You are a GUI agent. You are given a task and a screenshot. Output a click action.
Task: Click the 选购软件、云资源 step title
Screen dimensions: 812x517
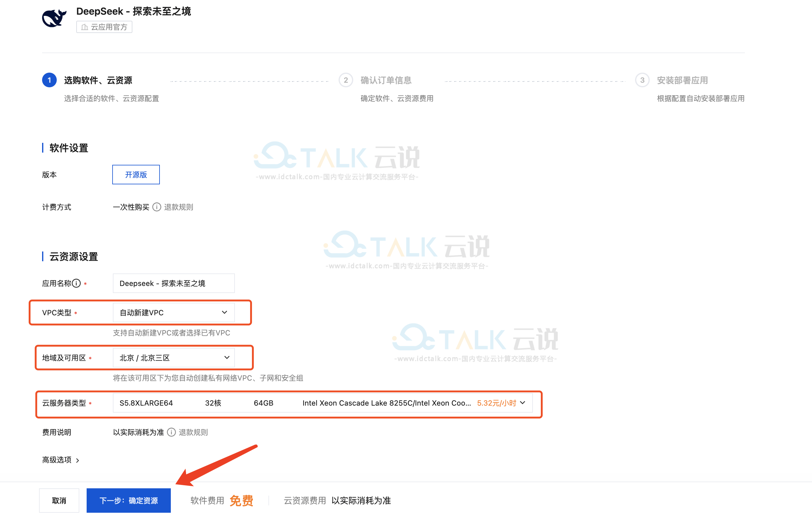point(98,80)
